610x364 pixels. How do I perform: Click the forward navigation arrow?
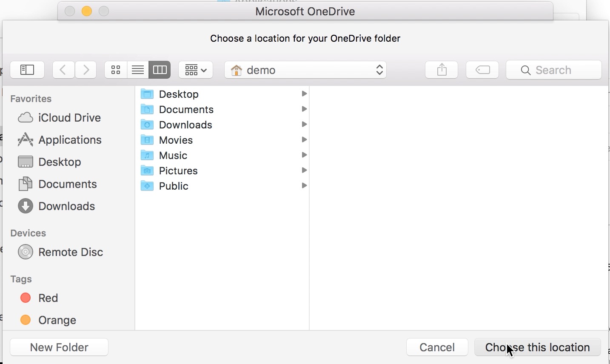(86, 70)
